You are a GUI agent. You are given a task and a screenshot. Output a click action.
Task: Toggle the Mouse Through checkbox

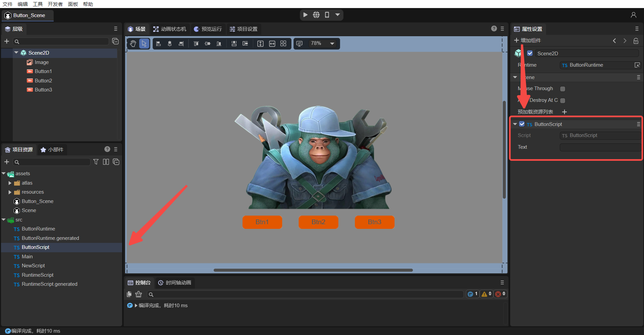tap(562, 89)
